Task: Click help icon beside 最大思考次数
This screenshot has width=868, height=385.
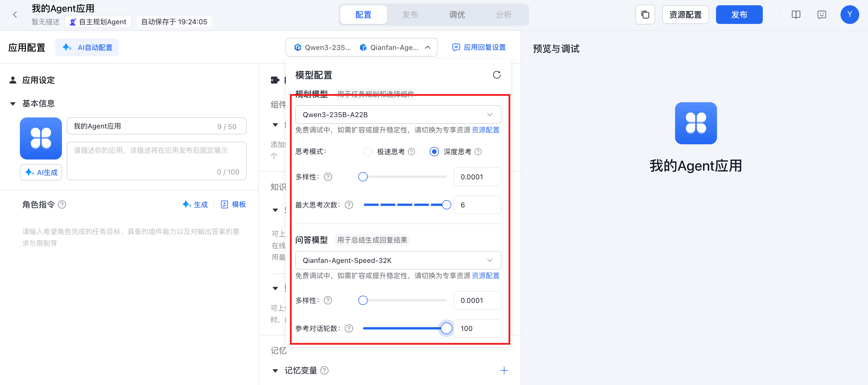Action: tap(349, 205)
